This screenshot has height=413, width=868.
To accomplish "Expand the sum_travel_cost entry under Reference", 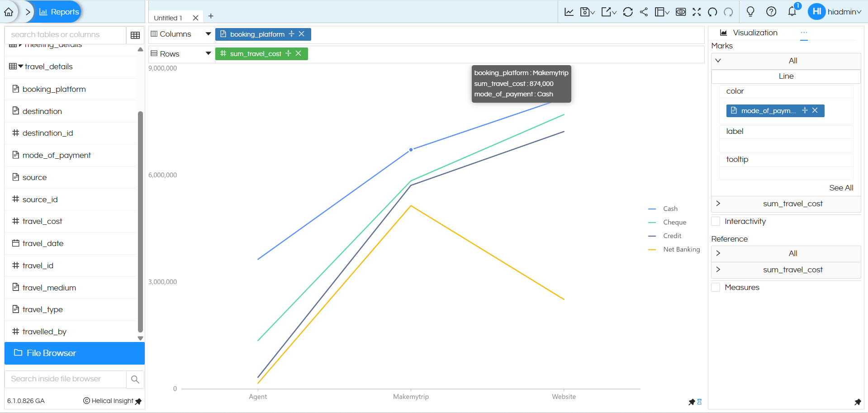I will [719, 270].
